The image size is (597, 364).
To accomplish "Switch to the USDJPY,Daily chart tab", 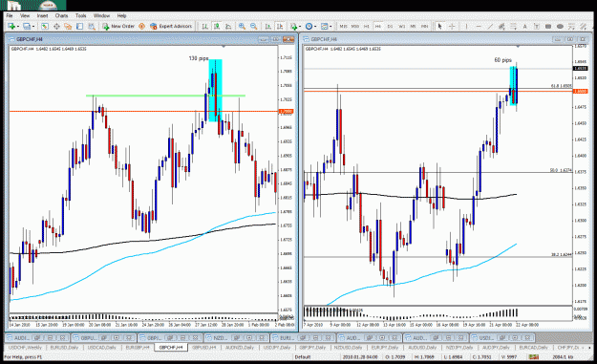I will pyautogui.click(x=277, y=347).
